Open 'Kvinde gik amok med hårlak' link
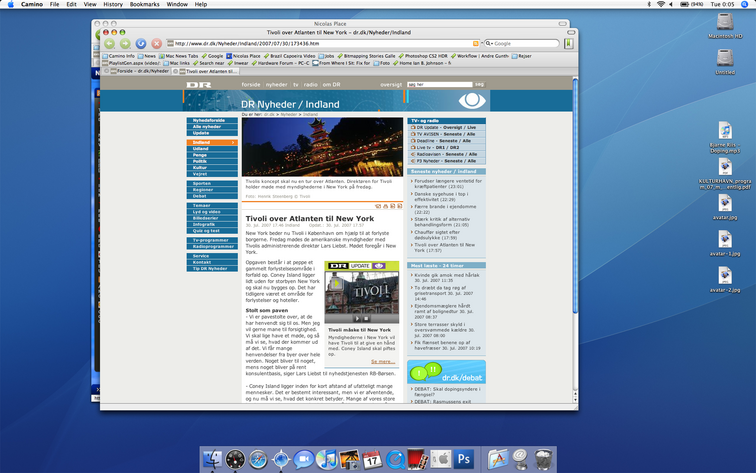756x473 pixels. coord(447,275)
